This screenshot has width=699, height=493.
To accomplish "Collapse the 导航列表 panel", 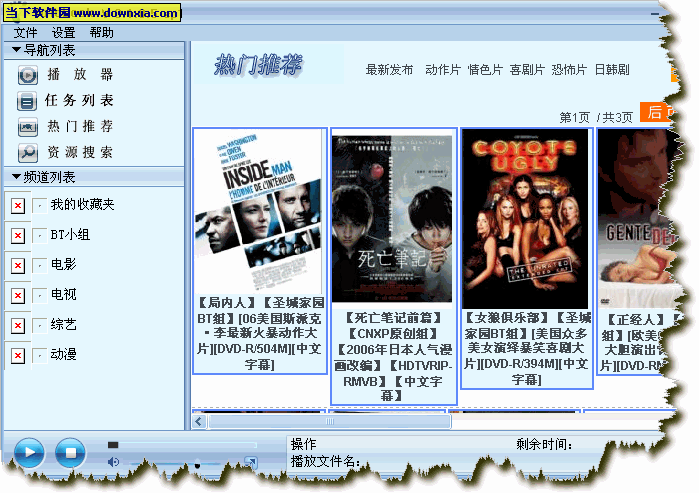I will tap(16, 50).
